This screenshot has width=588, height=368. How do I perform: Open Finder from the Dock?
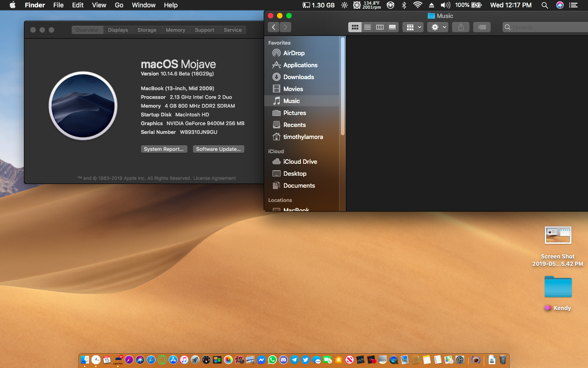[x=85, y=360]
